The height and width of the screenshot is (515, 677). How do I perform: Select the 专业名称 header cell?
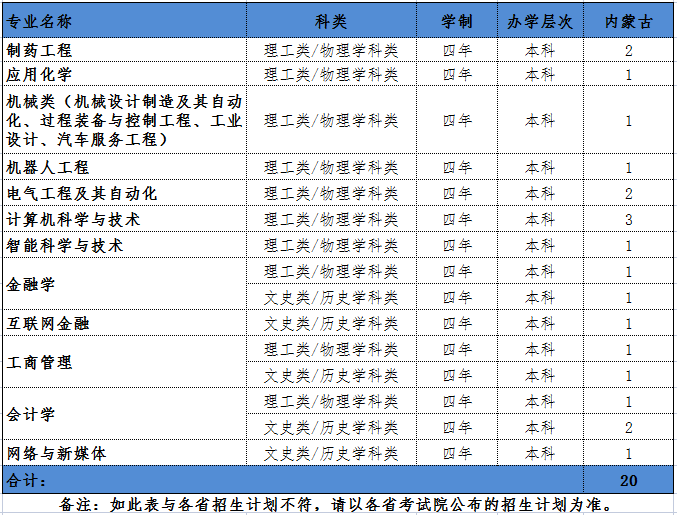pos(125,21)
